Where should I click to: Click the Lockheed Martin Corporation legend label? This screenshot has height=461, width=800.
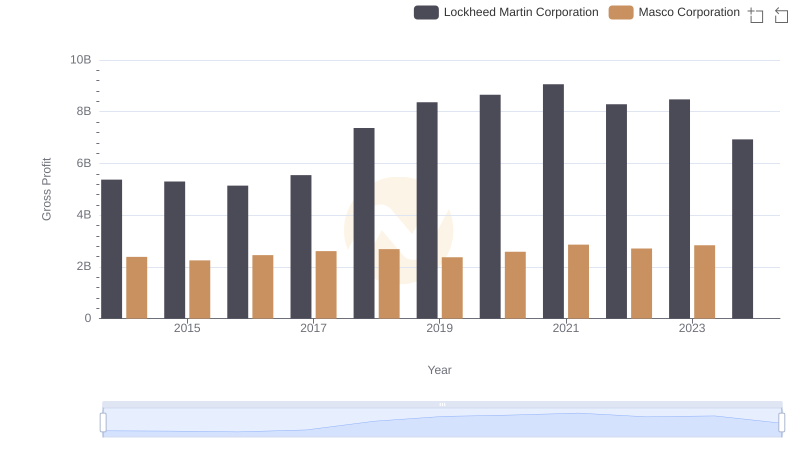click(x=521, y=12)
